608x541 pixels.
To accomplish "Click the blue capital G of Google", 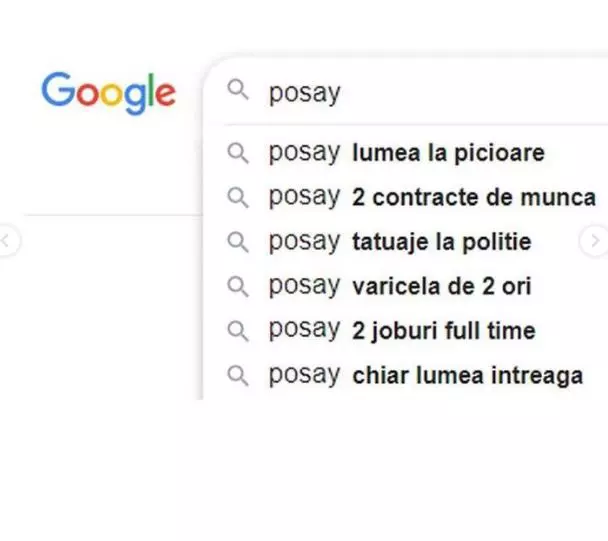I will pos(58,90).
